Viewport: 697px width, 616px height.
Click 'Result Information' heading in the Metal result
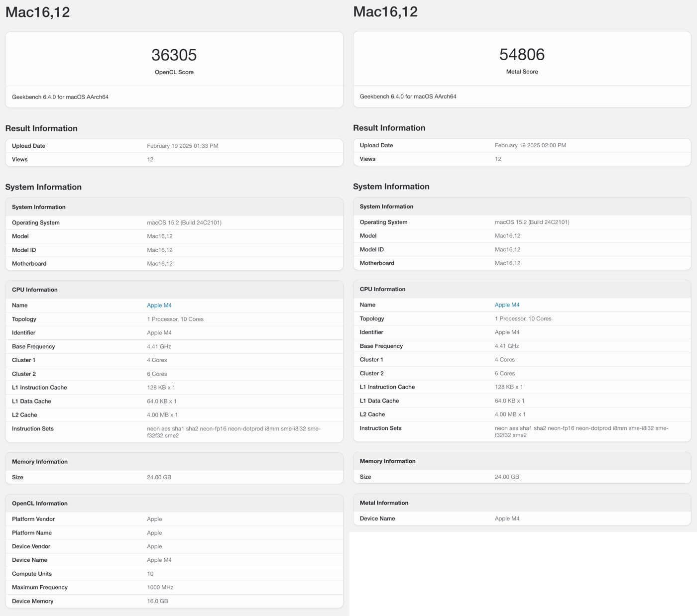(x=389, y=128)
